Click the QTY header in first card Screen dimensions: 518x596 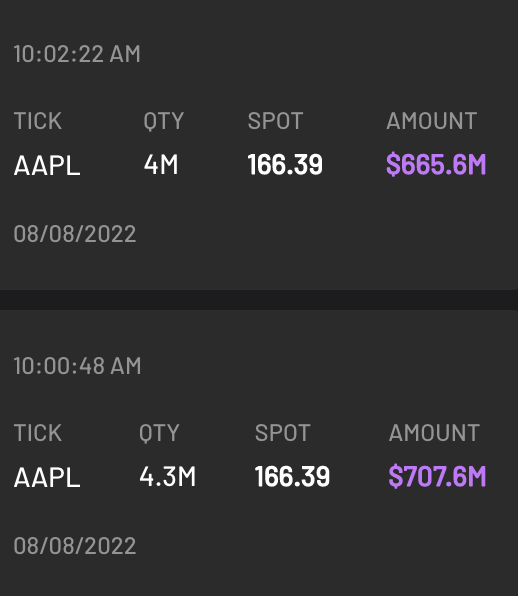pos(164,121)
